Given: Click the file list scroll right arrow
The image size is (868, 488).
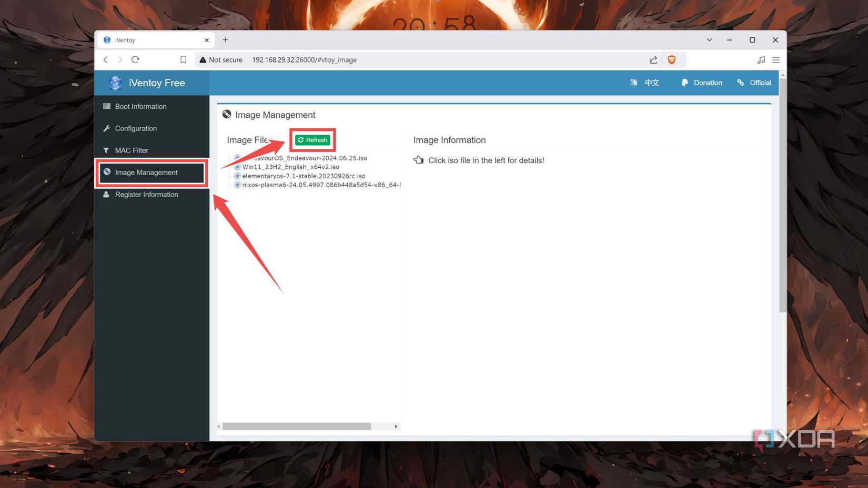Looking at the screenshot, I should click(396, 426).
